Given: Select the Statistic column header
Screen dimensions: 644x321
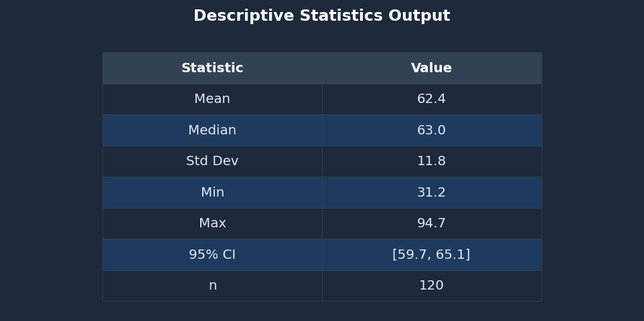Looking at the screenshot, I should tap(212, 68).
